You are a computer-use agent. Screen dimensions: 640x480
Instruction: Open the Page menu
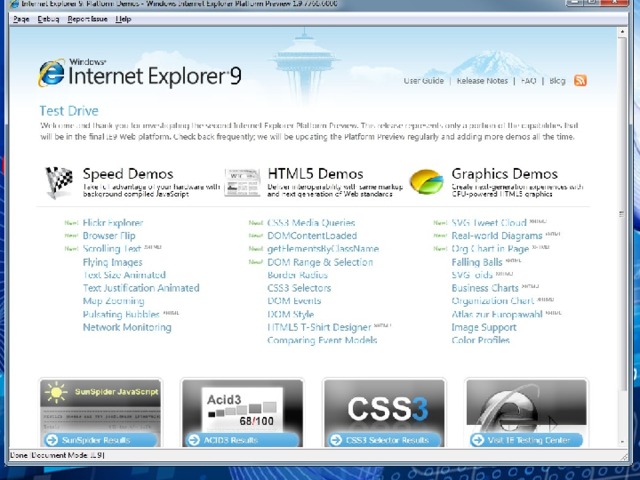point(21,19)
